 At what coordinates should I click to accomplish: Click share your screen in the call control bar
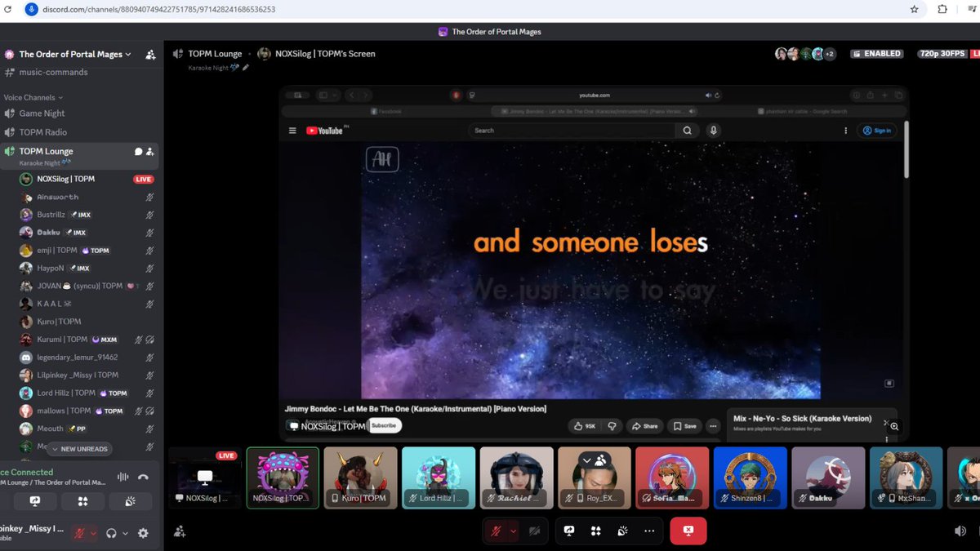[569, 531]
